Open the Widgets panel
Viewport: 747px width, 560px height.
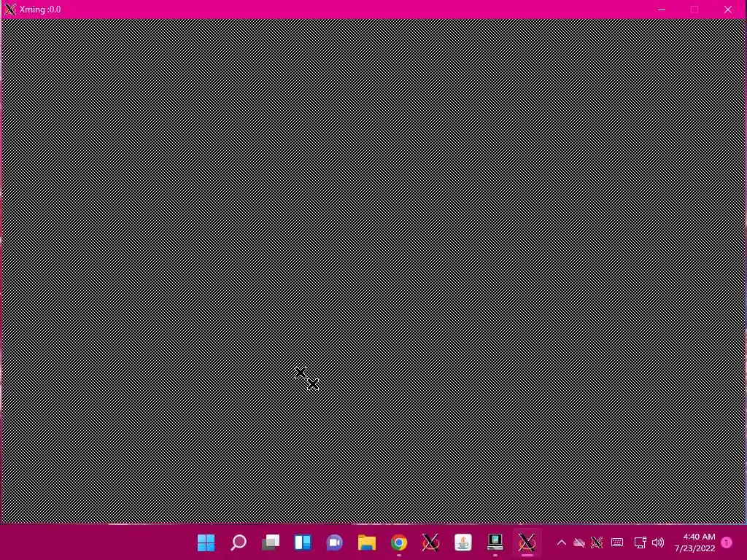[303, 542]
